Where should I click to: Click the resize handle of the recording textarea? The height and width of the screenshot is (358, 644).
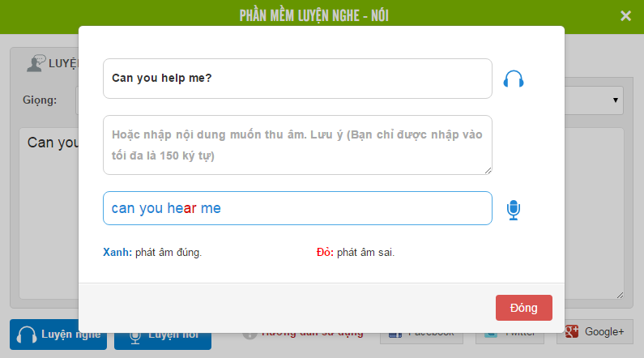488,171
